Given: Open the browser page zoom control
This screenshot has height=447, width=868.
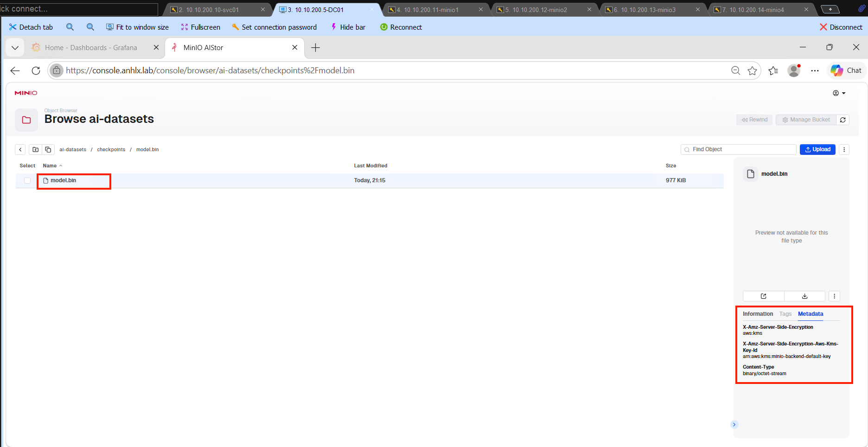Looking at the screenshot, I should click(735, 70).
